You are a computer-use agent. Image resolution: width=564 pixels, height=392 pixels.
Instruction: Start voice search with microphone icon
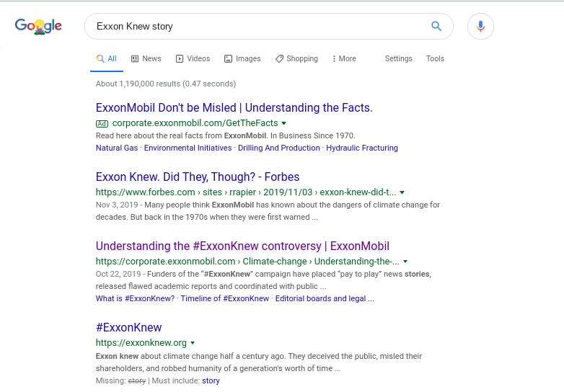point(480,26)
